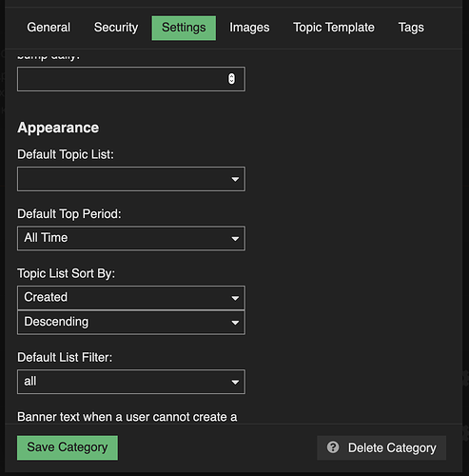Select the Settings tab

[184, 28]
